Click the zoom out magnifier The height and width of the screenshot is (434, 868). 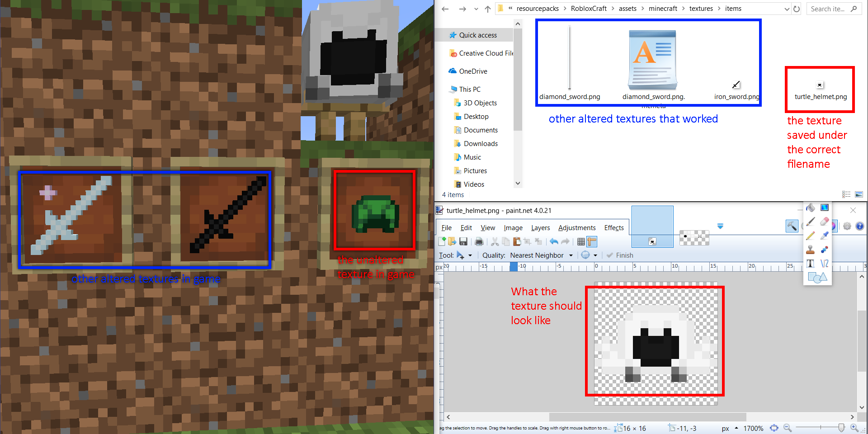(x=788, y=428)
